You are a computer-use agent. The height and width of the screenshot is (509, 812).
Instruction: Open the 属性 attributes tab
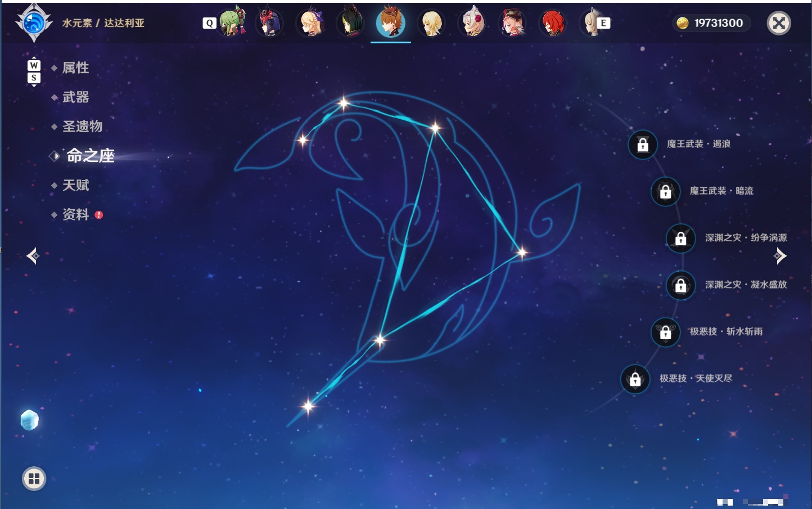point(75,68)
